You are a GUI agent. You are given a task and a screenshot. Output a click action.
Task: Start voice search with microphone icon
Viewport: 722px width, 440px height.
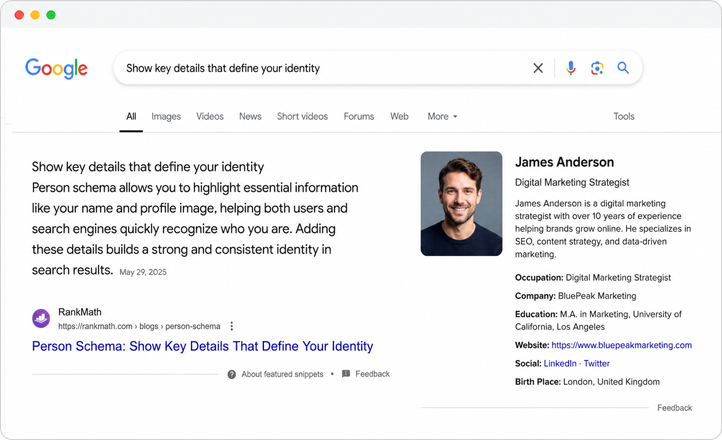point(571,68)
